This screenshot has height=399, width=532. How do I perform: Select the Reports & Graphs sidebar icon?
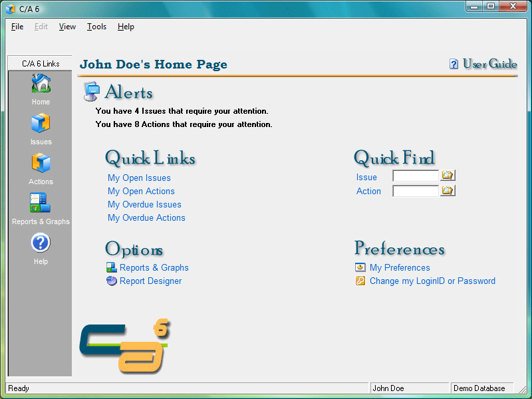[40, 201]
